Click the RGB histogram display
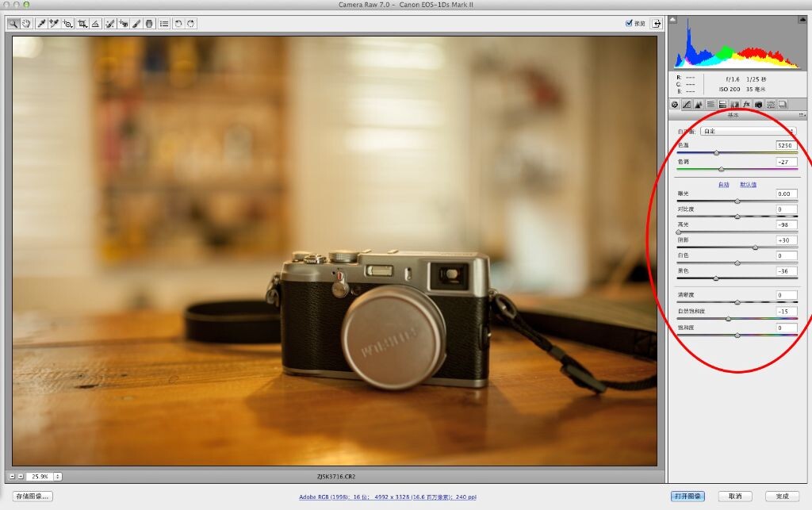The height and width of the screenshot is (510, 812). [x=737, y=44]
